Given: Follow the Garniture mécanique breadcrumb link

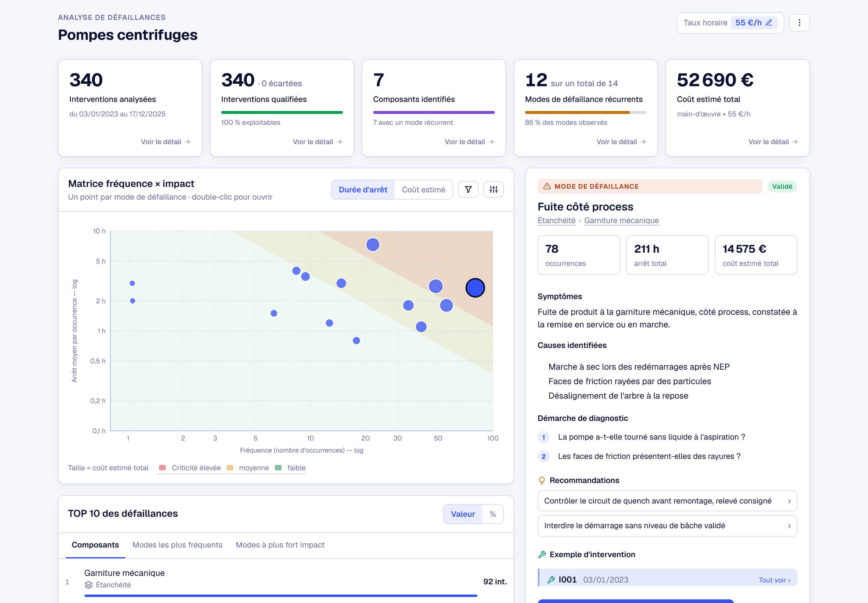Looking at the screenshot, I should click(x=621, y=220).
